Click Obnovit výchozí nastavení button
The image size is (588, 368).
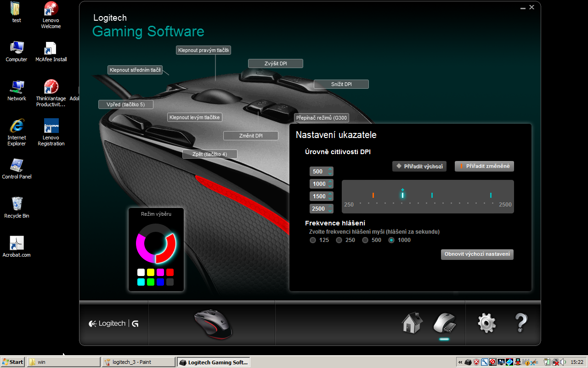click(x=477, y=254)
